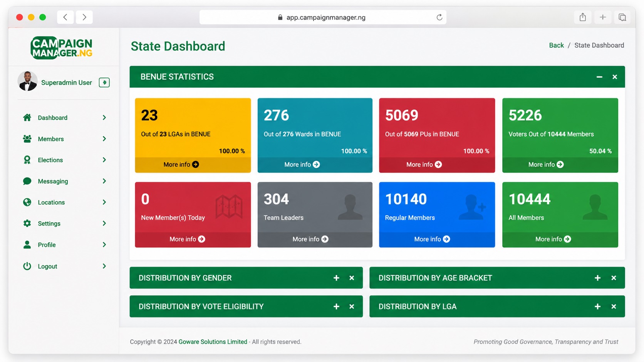Click the Elections ribbon icon
The height and width of the screenshot is (362, 644).
coord(27,160)
